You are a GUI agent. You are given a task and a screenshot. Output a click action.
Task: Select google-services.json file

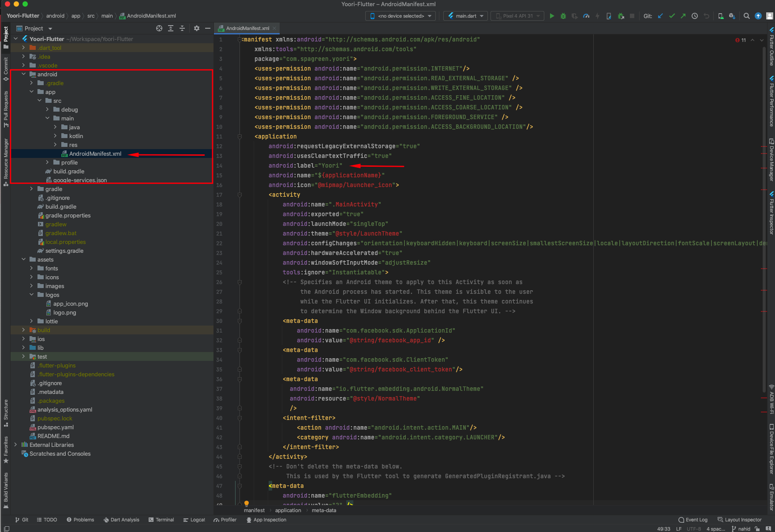pos(80,180)
